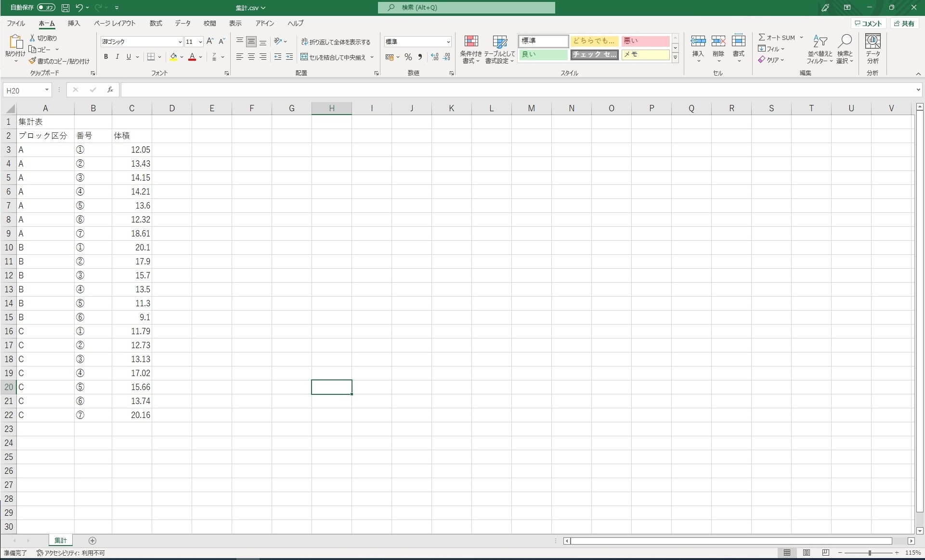Toggle Middle vertical alignment
Viewport: 925px width, 560px height.
[251, 42]
